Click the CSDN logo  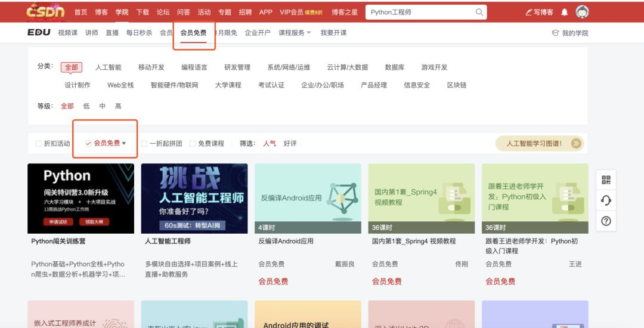click(x=45, y=12)
